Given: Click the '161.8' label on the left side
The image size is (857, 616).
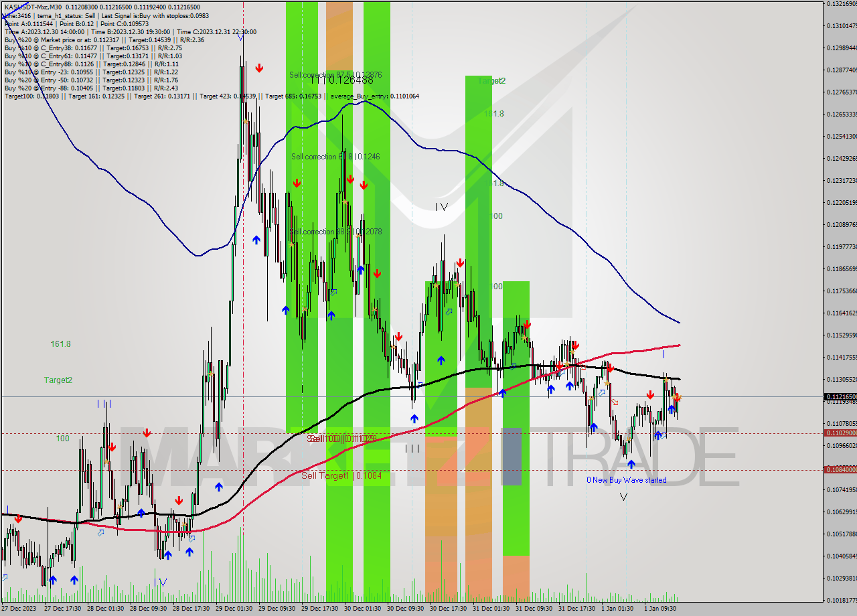Looking at the screenshot, I should [60, 343].
